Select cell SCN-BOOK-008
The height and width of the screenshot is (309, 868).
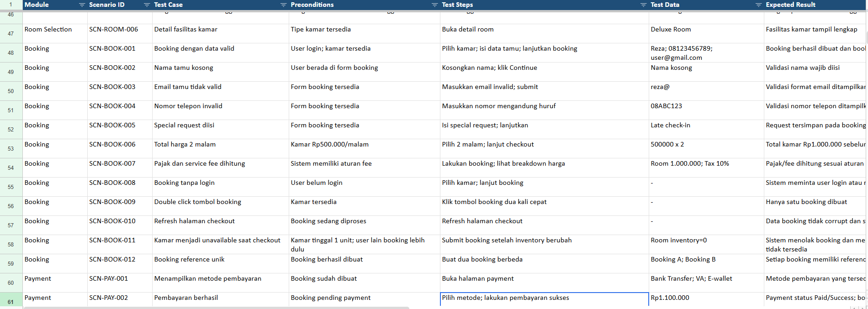(x=120, y=187)
